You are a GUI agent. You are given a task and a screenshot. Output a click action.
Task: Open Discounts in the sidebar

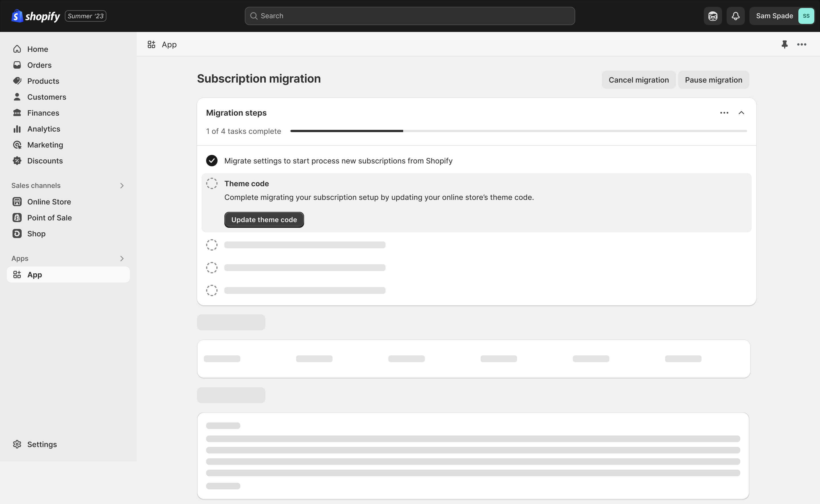pos(68,161)
